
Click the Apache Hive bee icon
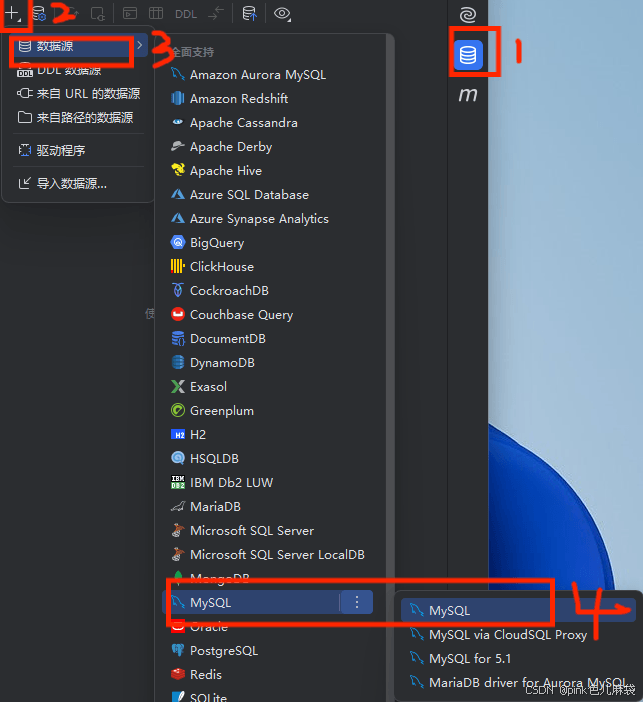[178, 170]
